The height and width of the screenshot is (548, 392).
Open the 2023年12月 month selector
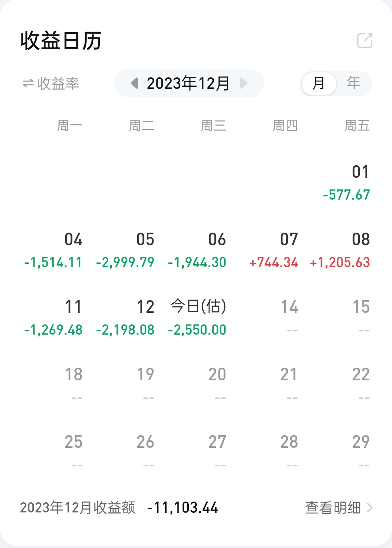[x=188, y=83]
